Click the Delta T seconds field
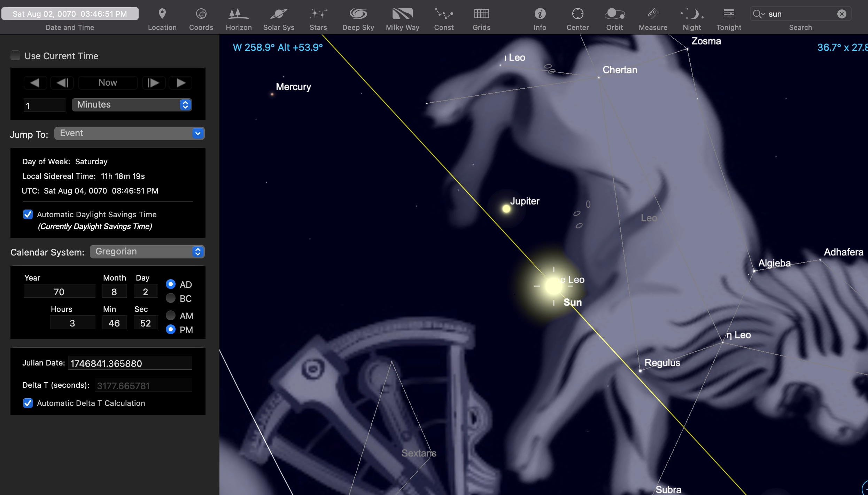Viewport: 868px width, 495px height. [x=143, y=385]
